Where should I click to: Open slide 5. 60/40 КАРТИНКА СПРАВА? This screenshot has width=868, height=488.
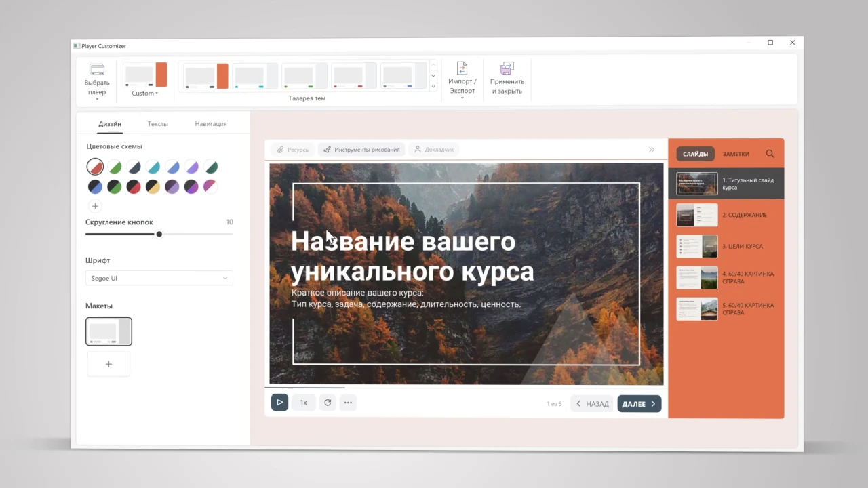[726, 309]
